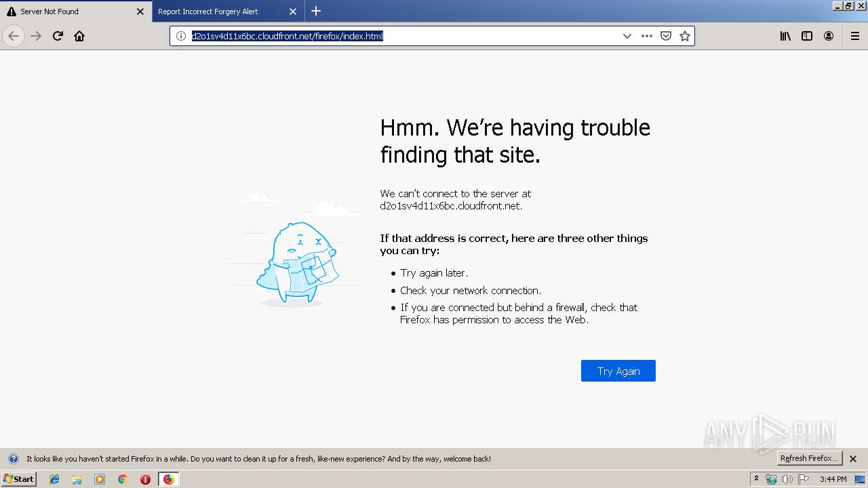Open the Firefox hamburger menu
Image resolution: width=868 pixels, height=488 pixels.
click(855, 36)
